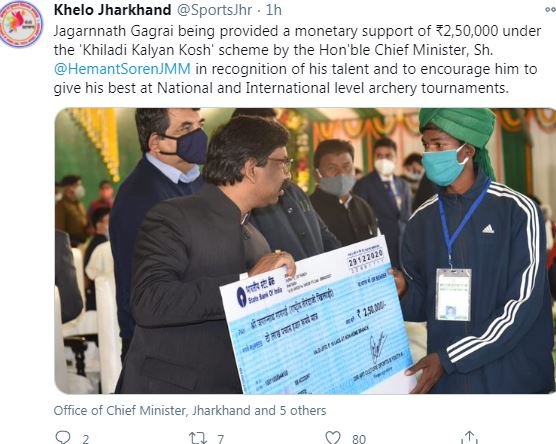
Task: Click the 'and 5 others' tagged text
Action: [x=290, y=411]
